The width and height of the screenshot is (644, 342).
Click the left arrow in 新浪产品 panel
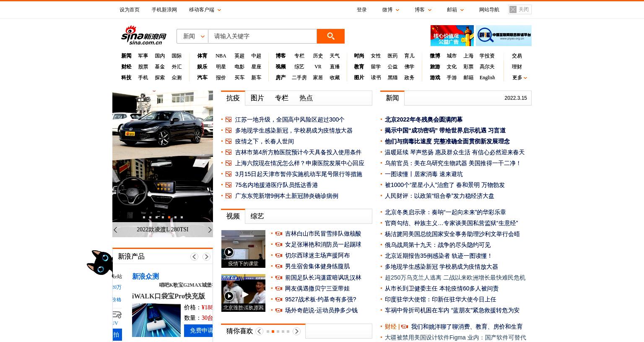(x=194, y=256)
